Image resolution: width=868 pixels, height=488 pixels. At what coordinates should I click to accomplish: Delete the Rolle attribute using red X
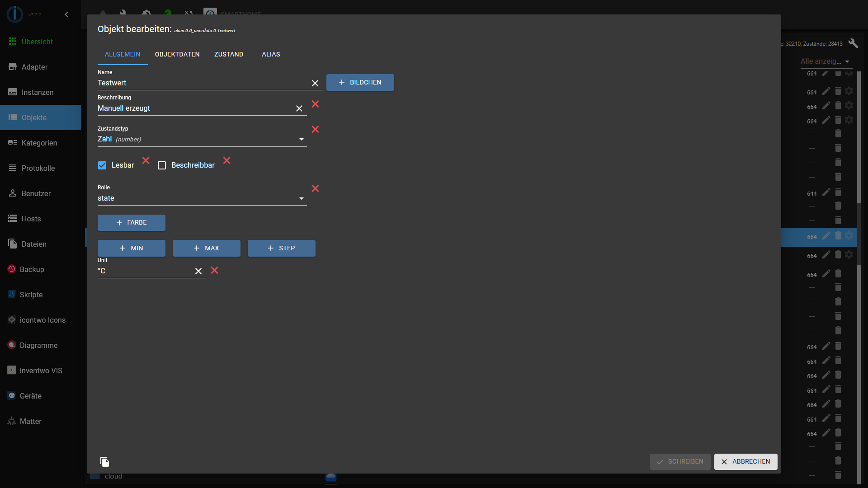316,188
